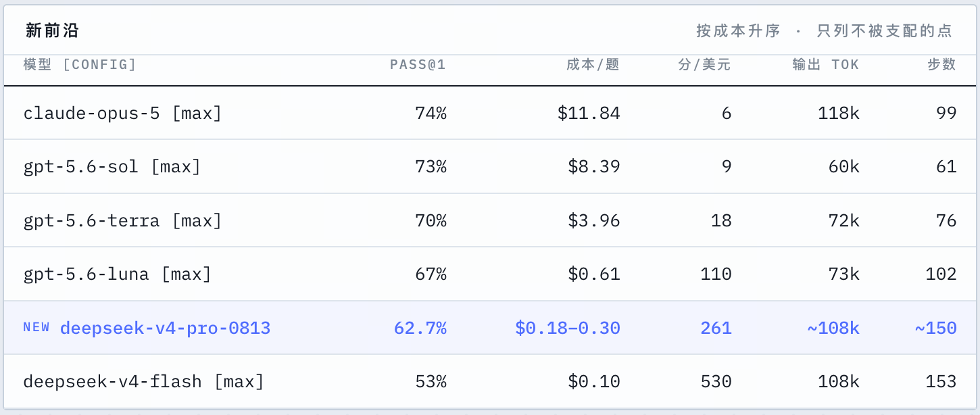Select the 分/美元 column header
980x415 pixels.
(704, 65)
